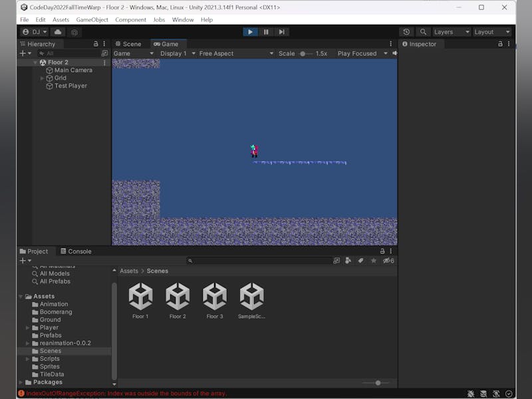532x399 pixels.
Task: Open the Layers dropdown
Action: coord(452,32)
